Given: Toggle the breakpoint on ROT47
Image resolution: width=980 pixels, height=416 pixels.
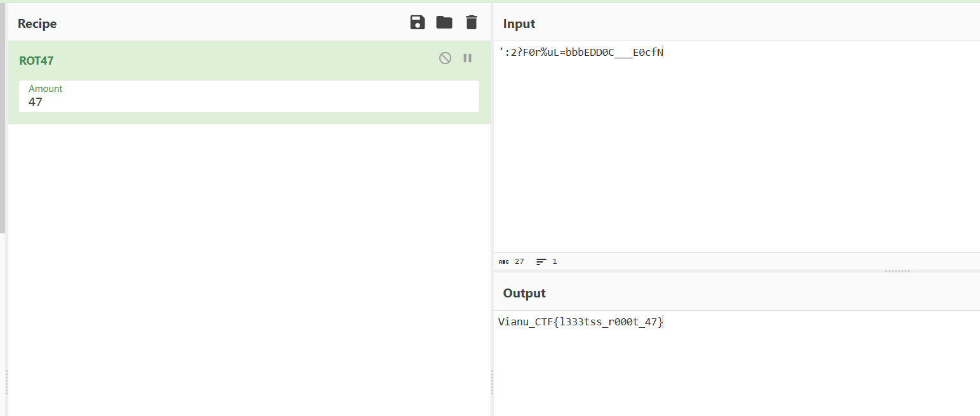Looking at the screenshot, I should (468, 58).
